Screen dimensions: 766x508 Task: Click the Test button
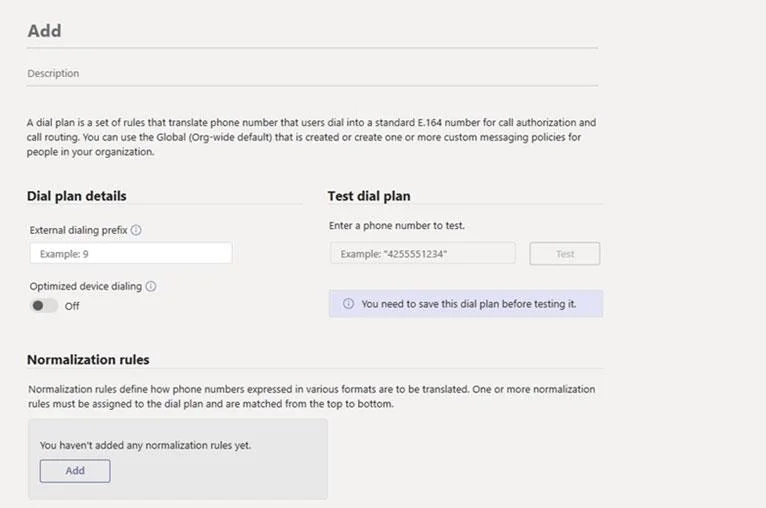click(565, 254)
